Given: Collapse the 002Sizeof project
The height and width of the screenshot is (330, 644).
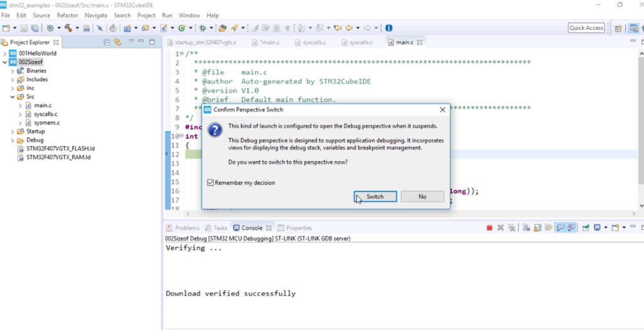Looking at the screenshot, I should pyautogui.click(x=4, y=62).
